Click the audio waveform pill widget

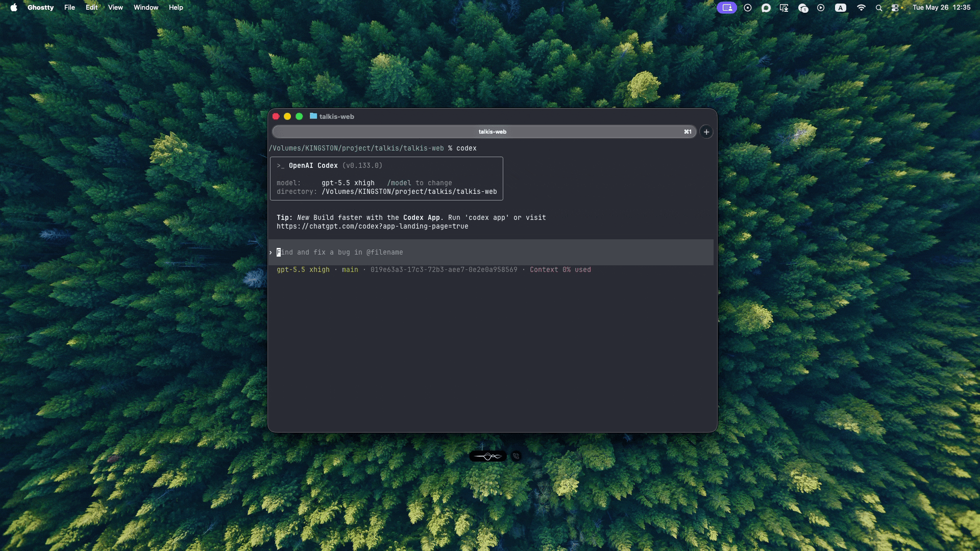(x=488, y=456)
